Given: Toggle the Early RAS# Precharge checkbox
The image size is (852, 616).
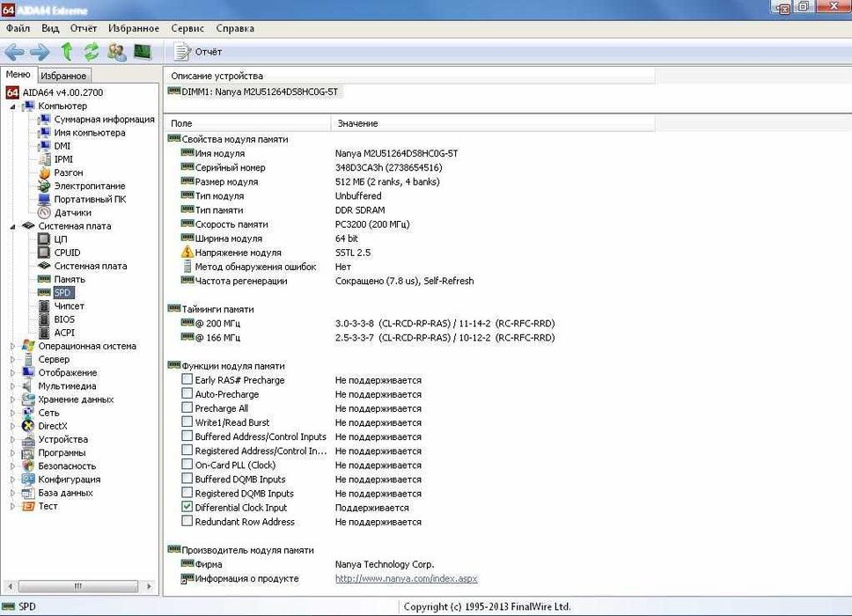Looking at the screenshot, I should pyautogui.click(x=187, y=379).
